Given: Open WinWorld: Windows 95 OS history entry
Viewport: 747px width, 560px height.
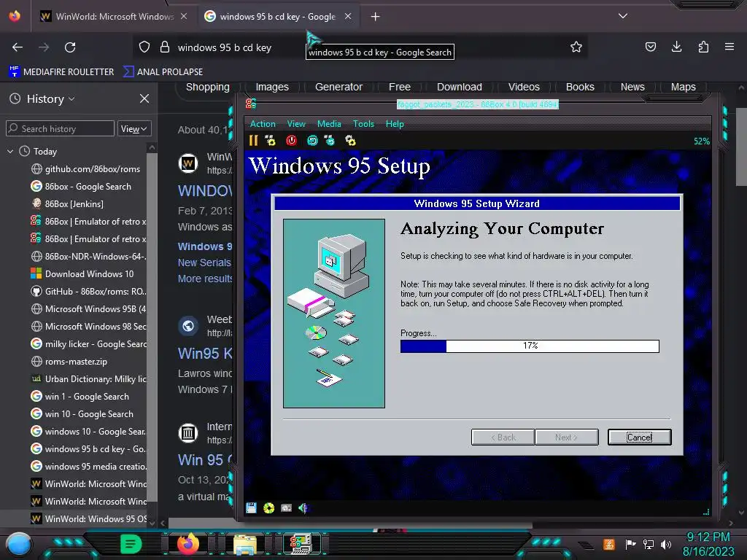Looking at the screenshot, I should (x=96, y=518).
